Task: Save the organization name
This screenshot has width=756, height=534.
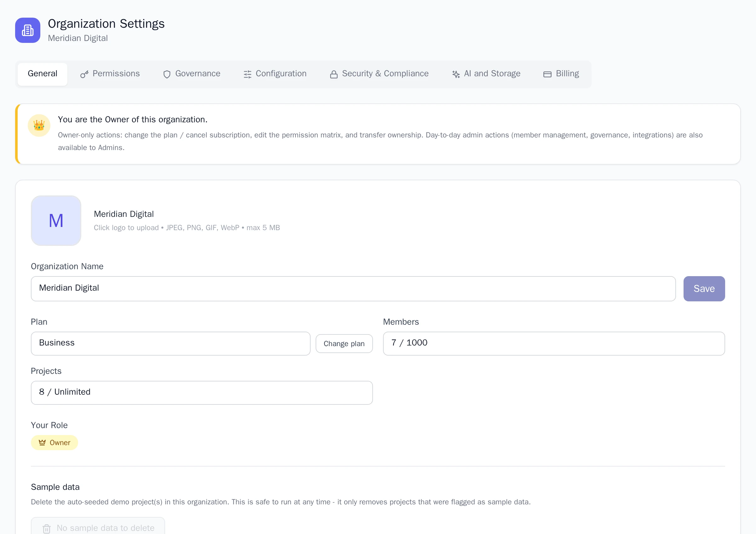Action: [704, 288]
